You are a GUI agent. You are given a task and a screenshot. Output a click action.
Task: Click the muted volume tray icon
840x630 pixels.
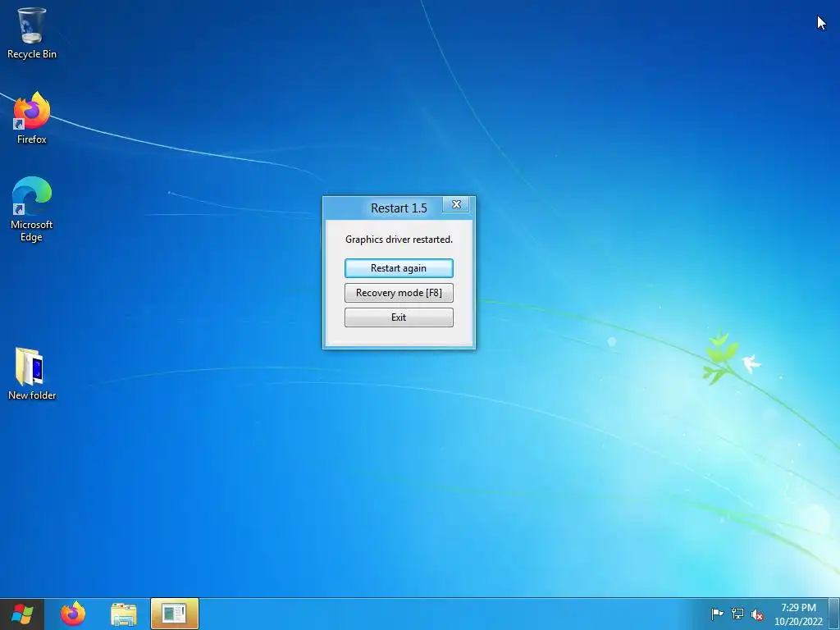click(x=757, y=614)
